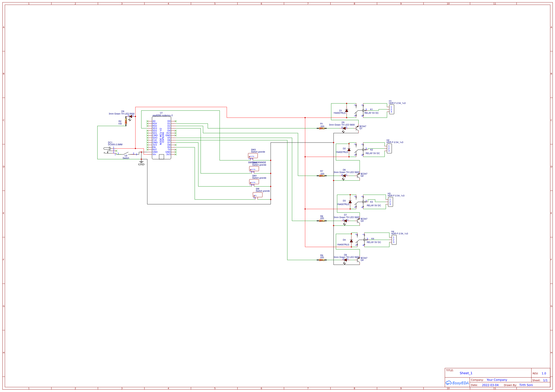This screenshot has width=555, height=392.
Task: Toggle switch SW3 Switch grande
Action: click(x=253, y=156)
